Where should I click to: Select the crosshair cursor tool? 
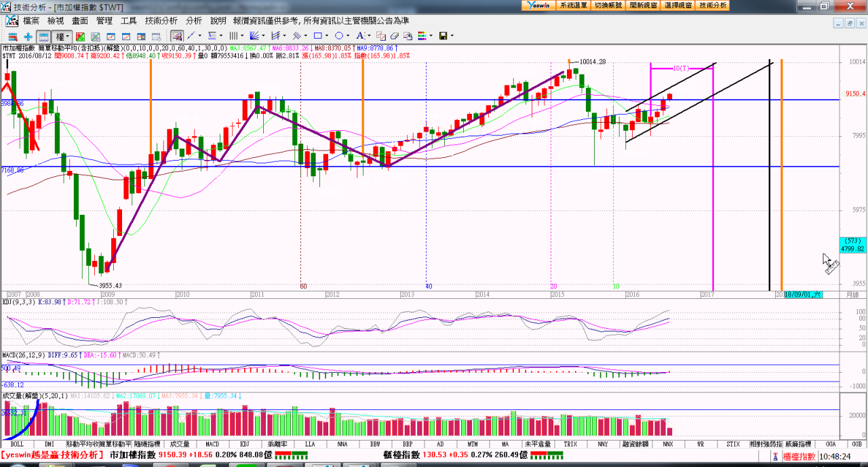[28, 36]
